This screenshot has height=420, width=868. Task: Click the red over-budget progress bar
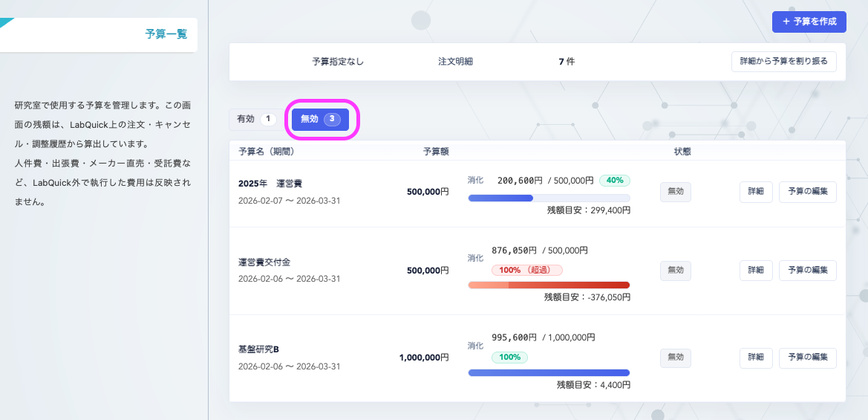click(x=549, y=285)
